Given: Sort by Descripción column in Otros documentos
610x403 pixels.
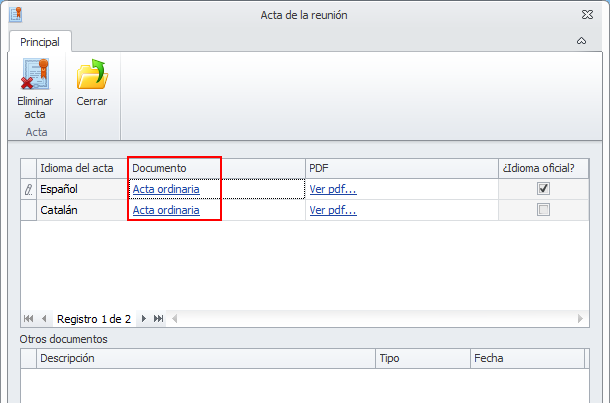Looking at the screenshot, I should [206, 358].
